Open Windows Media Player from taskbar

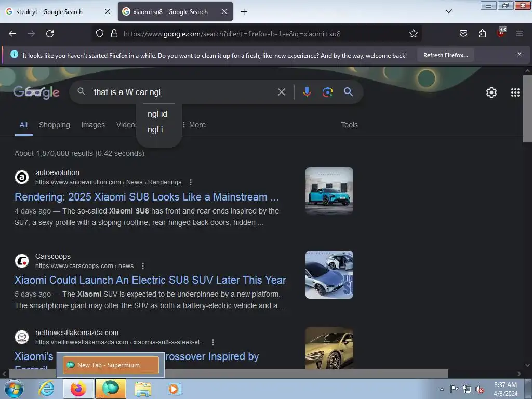point(175,389)
